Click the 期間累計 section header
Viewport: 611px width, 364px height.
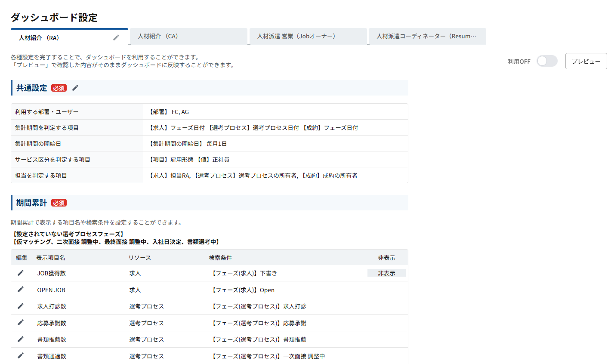[32, 203]
